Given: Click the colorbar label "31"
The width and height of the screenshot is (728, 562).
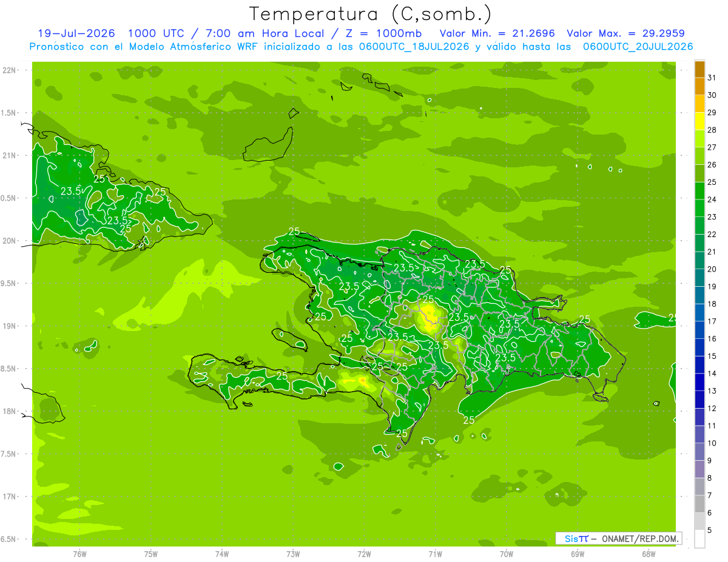Looking at the screenshot, I should tap(712, 77).
